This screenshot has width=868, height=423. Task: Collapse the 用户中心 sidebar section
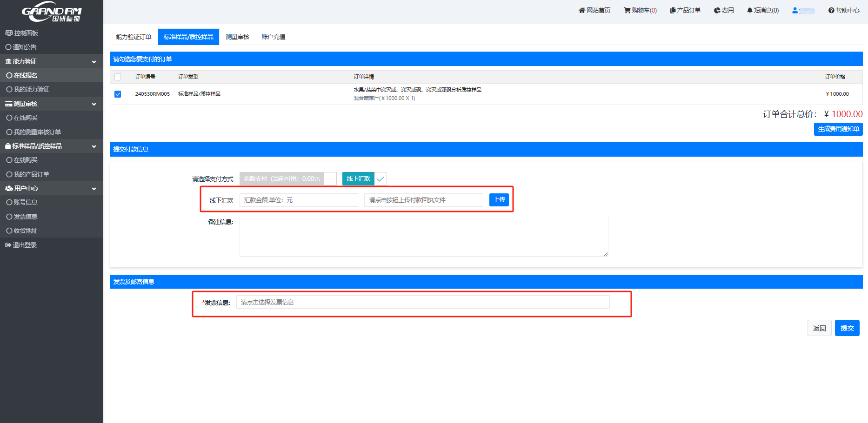[x=93, y=188]
